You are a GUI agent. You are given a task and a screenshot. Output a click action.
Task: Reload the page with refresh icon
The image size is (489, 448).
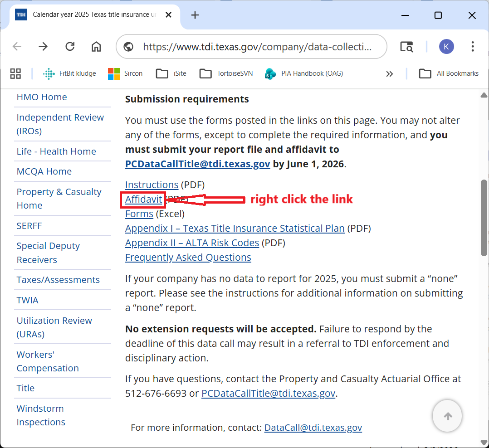tap(70, 46)
